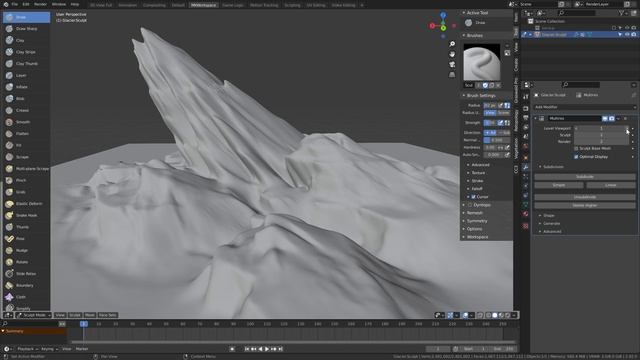The height and width of the screenshot is (360, 640).
Task: Open the Window menu
Action: 59,4
